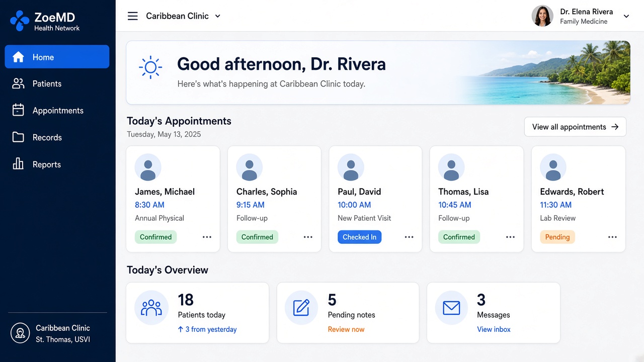Open options menu for James, Michael appointment

coord(207,237)
